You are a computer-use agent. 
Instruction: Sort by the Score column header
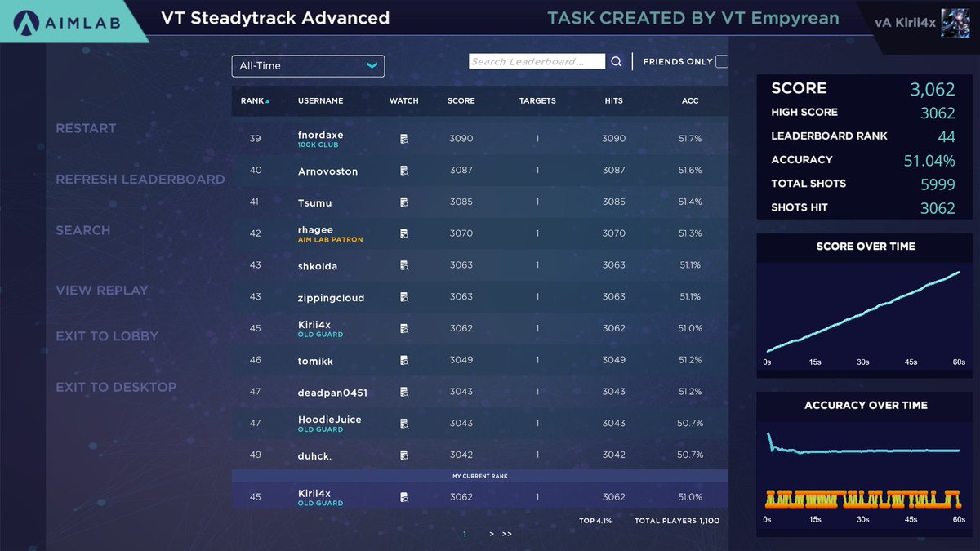click(461, 101)
